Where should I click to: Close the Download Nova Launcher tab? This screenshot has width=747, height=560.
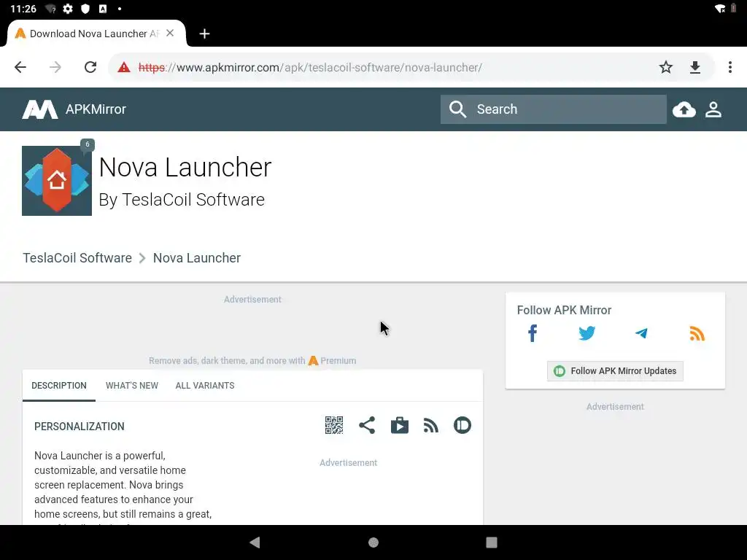click(x=170, y=34)
